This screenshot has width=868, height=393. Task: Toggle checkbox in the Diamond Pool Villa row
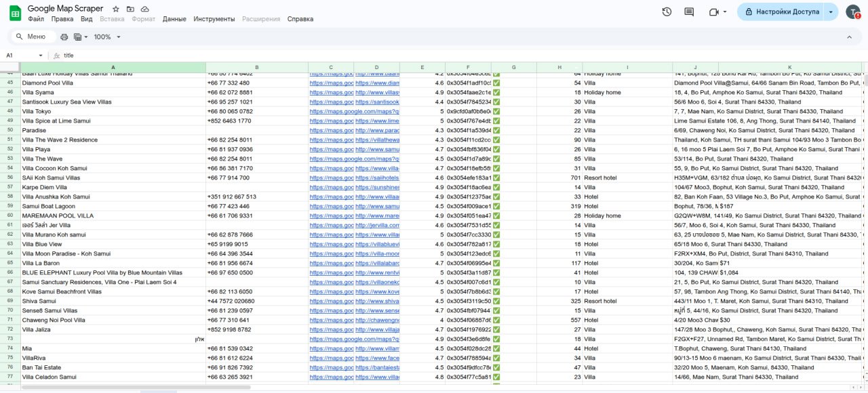(x=496, y=83)
